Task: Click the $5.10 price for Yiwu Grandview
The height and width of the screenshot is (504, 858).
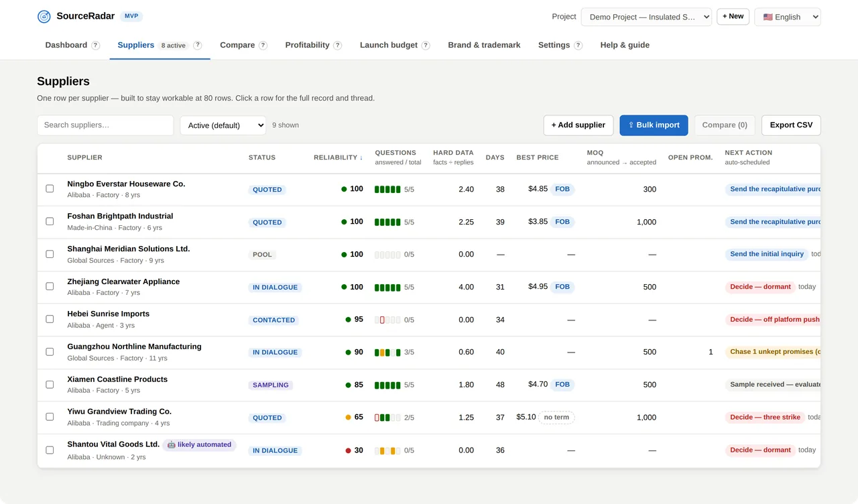Action: pos(526,417)
